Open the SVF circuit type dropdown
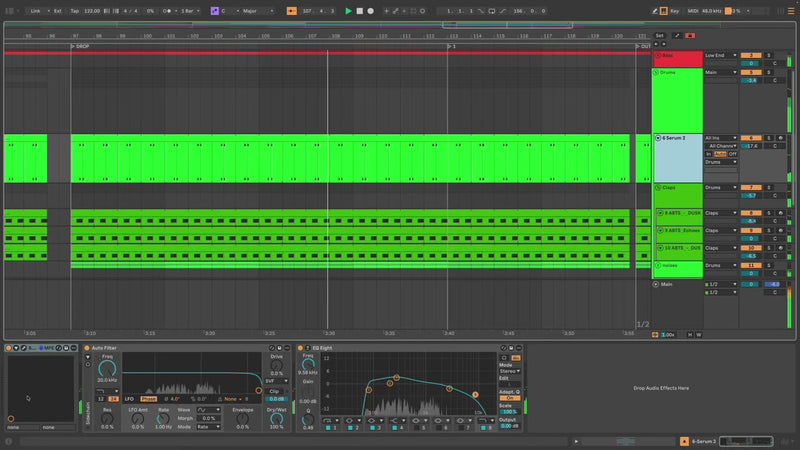The height and width of the screenshot is (450, 800). pyautogui.click(x=277, y=381)
